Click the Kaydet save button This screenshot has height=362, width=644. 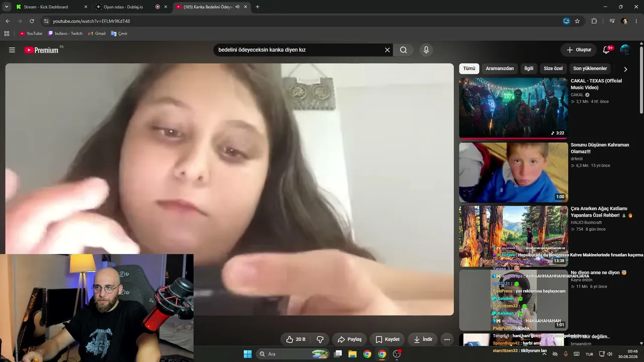pos(387,339)
